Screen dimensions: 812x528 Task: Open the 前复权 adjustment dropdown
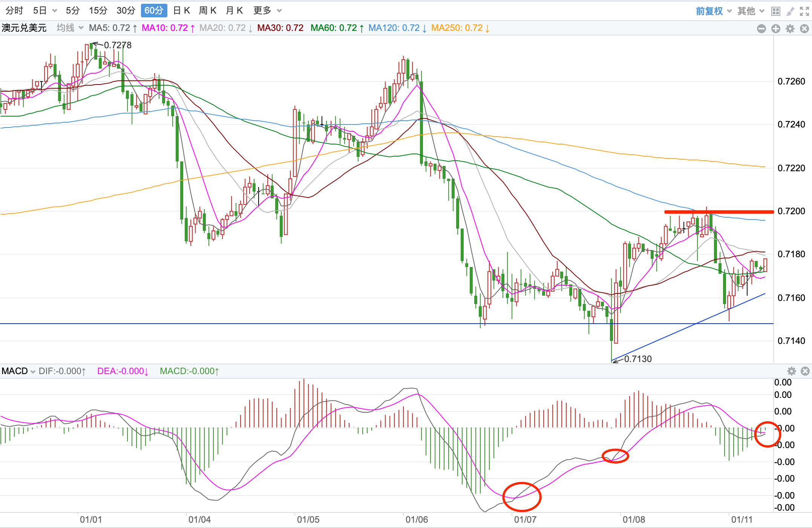(713, 11)
